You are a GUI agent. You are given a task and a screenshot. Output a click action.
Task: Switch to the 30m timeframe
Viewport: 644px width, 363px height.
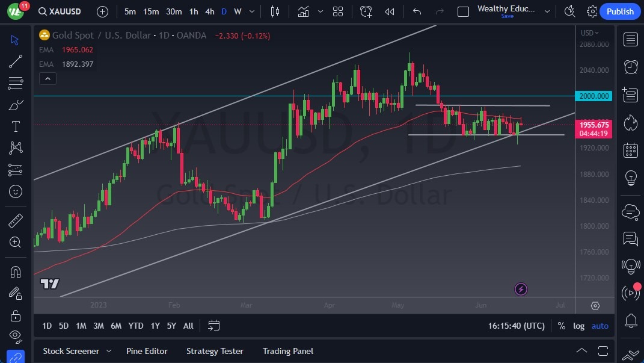tap(174, 11)
